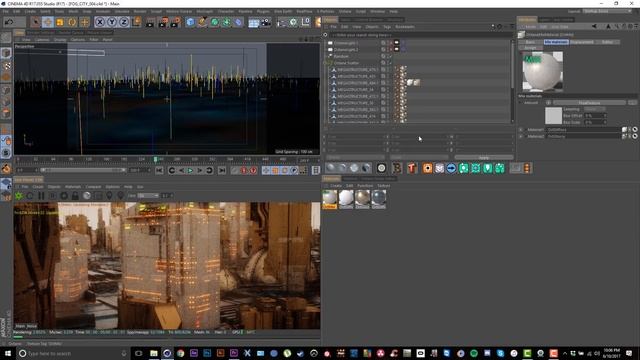Click the blue arrow circle toolbar icon
The image size is (640, 360).
point(451,168)
